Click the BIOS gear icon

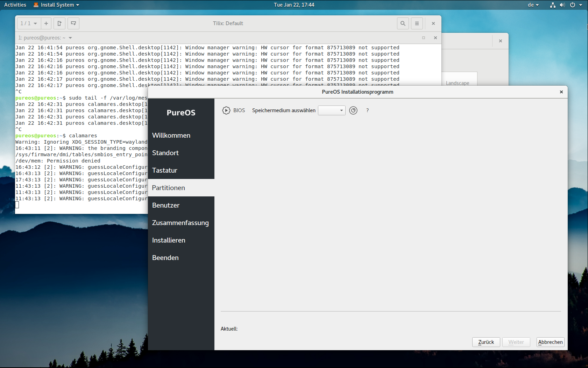click(x=226, y=110)
